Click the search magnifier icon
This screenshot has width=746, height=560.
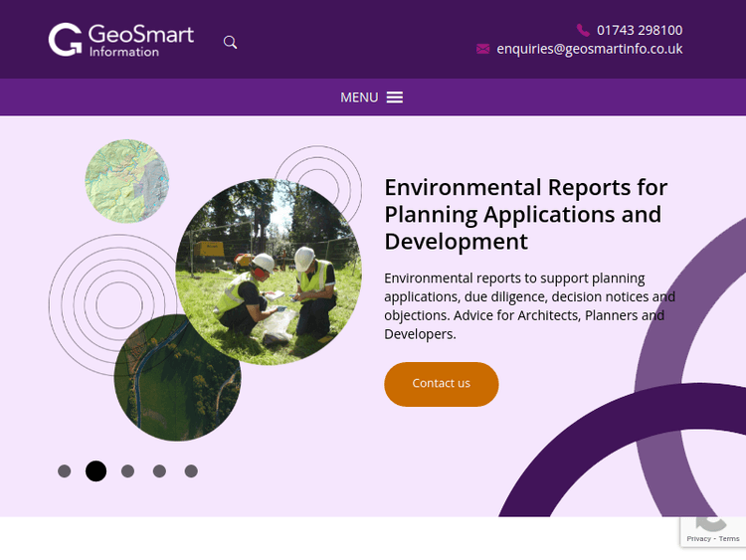(x=230, y=42)
